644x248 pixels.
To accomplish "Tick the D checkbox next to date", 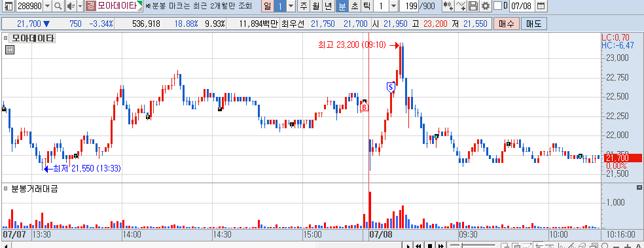I will [497, 6].
